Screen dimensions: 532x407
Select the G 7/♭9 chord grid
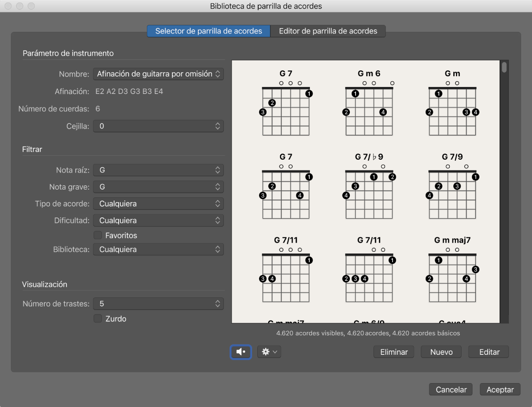369,186
